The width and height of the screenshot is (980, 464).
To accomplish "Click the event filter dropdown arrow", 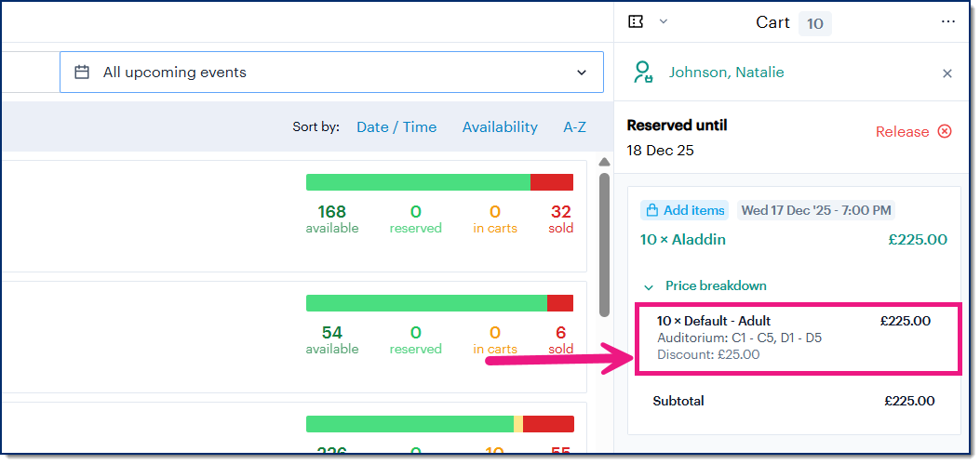I will (582, 73).
